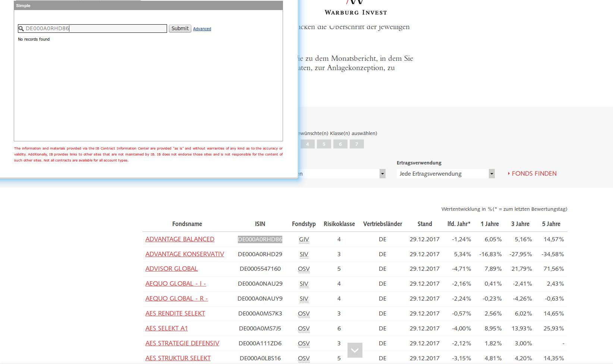Screen dimensions: 613x364
Task: Click ISIN DE000A0NAU29 cell
Action: pos(260,283)
